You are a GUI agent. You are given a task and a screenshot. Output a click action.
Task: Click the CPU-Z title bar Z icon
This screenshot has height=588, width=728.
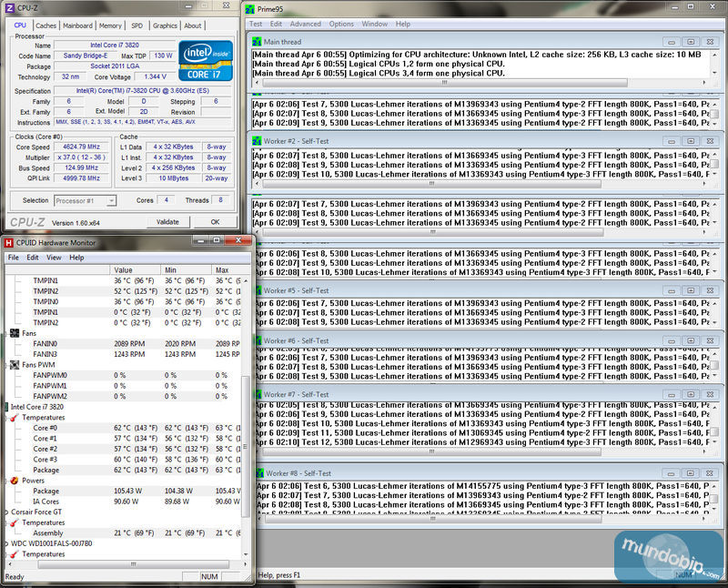[x=9, y=8]
